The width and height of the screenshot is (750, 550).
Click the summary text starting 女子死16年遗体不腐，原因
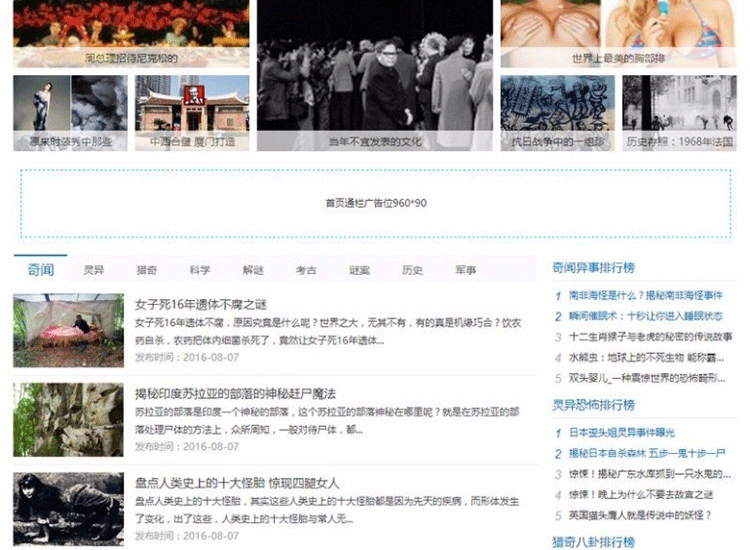point(328,331)
